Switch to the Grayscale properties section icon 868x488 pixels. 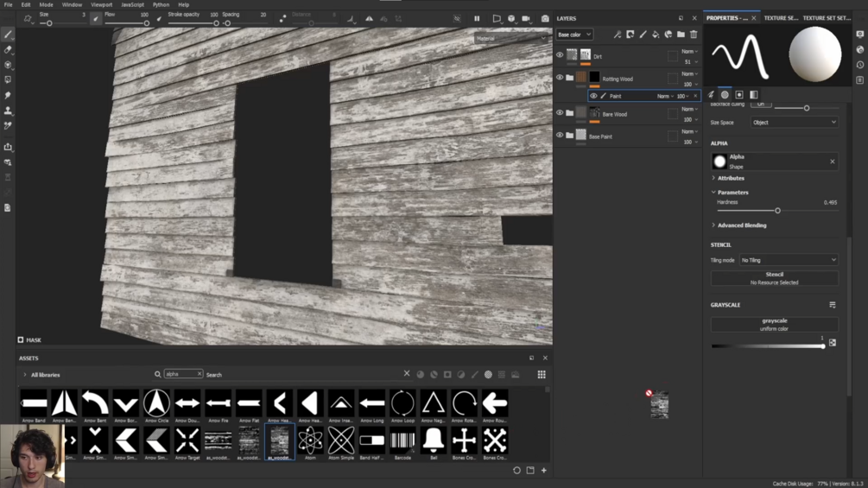click(x=753, y=95)
